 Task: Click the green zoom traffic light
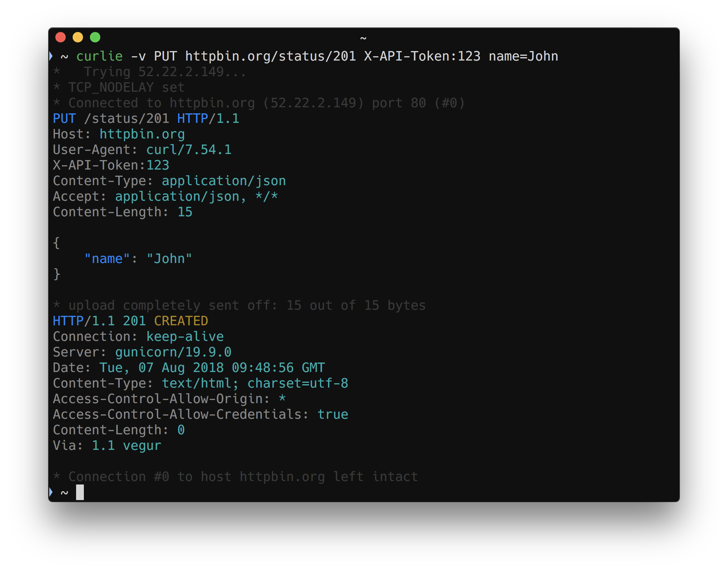tap(95, 37)
